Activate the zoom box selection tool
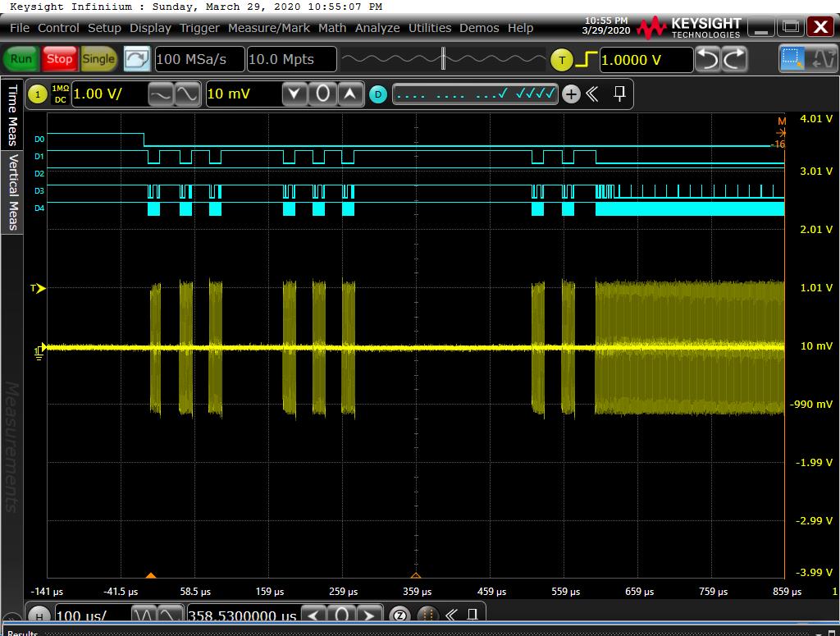840x636 pixels. pos(792,59)
